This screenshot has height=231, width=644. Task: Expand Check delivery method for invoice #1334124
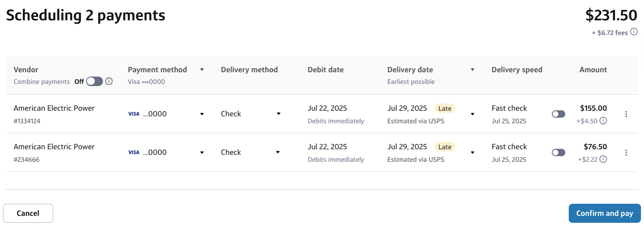[279, 114]
